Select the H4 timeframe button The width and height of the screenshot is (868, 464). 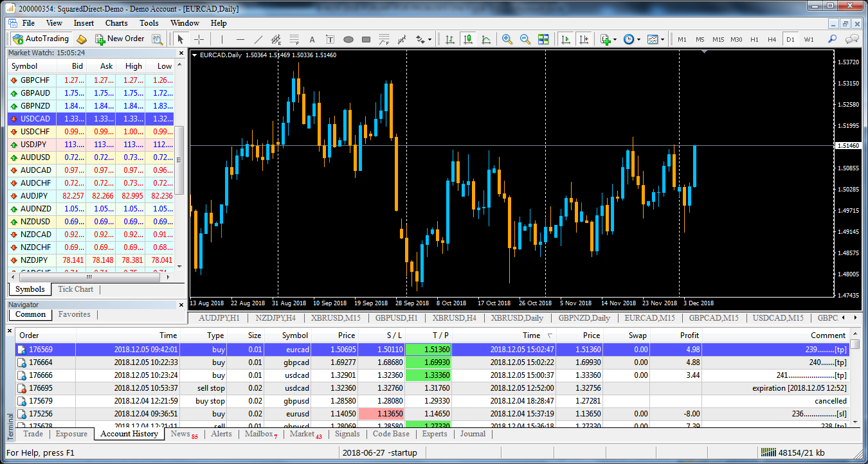point(772,39)
